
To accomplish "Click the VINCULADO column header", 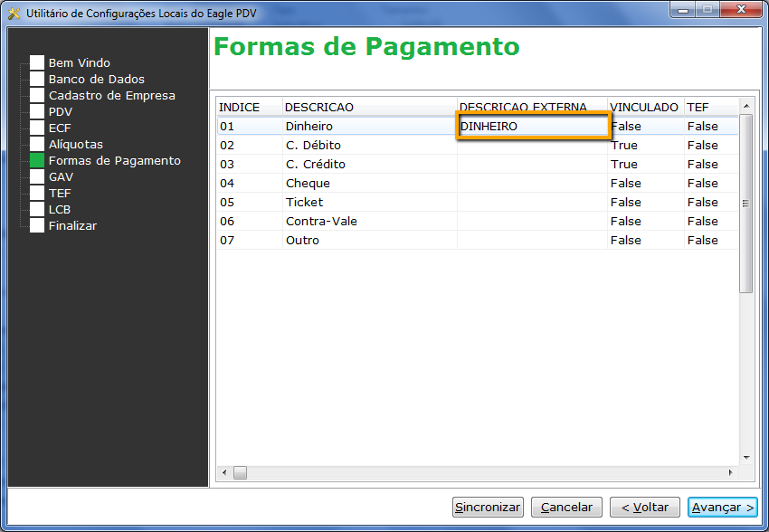I will tap(645, 107).
